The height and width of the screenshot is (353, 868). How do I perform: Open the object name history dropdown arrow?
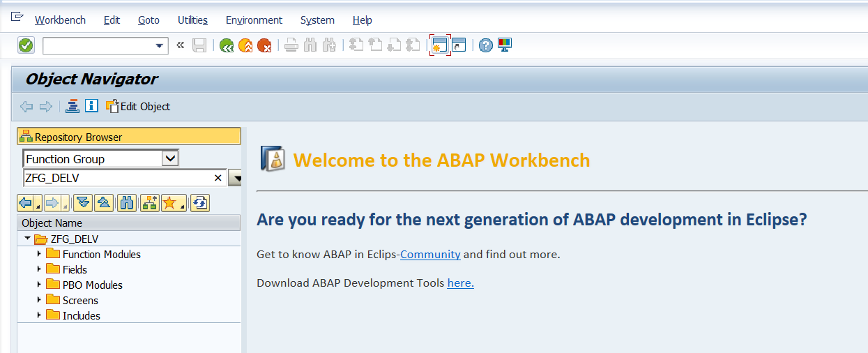(236, 178)
